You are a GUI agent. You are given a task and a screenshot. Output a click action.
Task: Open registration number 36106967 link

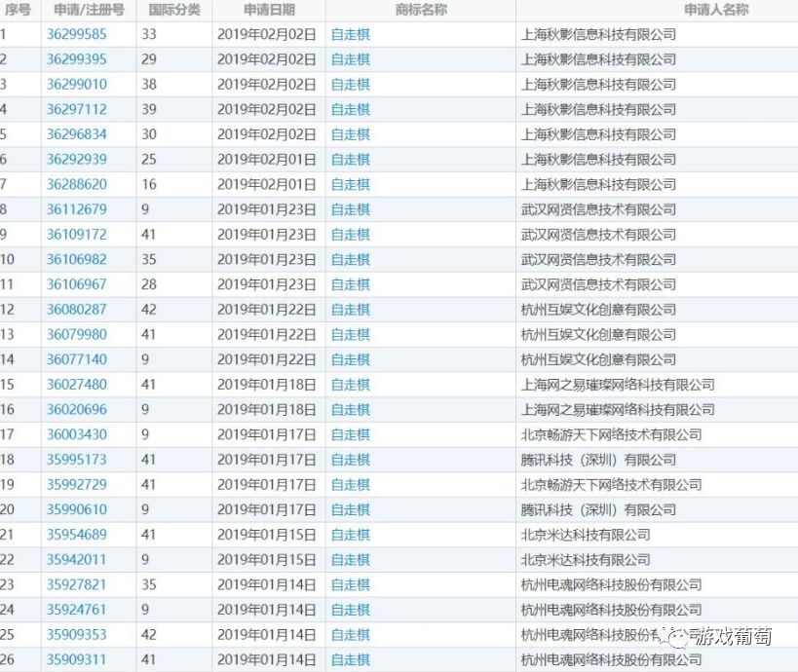[x=77, y=284]
